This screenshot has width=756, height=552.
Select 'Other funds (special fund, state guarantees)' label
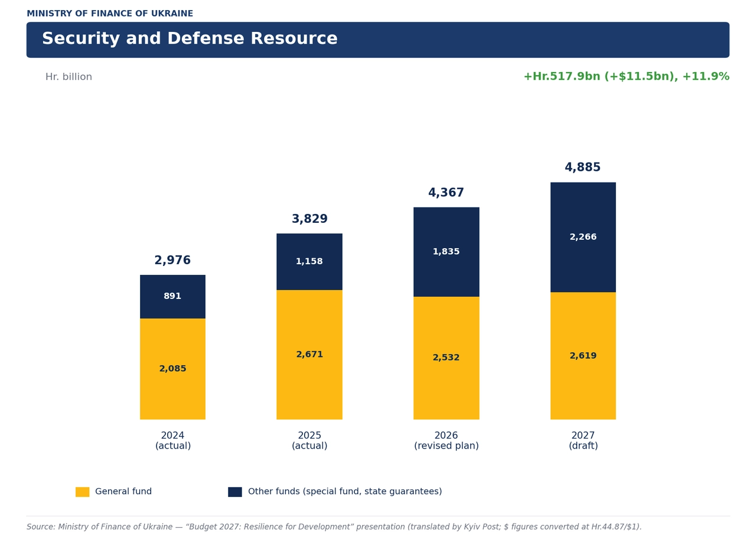pos(345,492)
